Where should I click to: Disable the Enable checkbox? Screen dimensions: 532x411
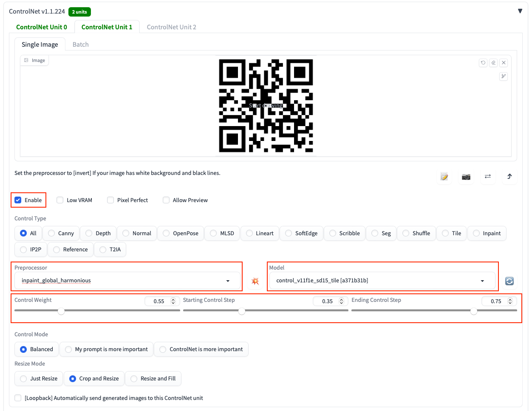(x=17, y=200)
